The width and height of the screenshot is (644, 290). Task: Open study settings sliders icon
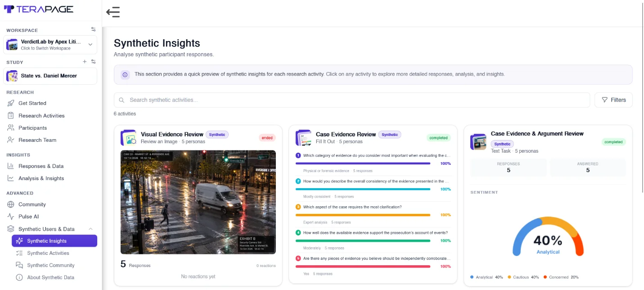click(x=93, y=62)
